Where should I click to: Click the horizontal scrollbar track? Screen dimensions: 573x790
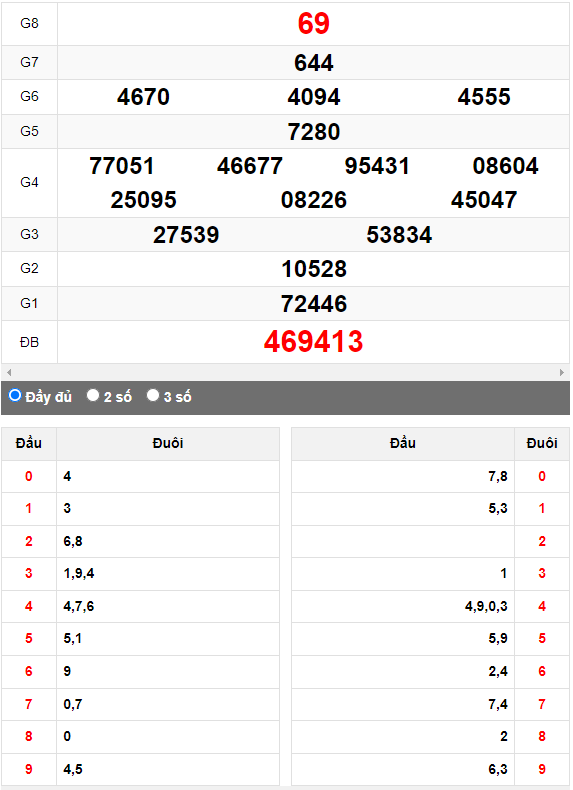pyautogui.click(x=285, y=372)
